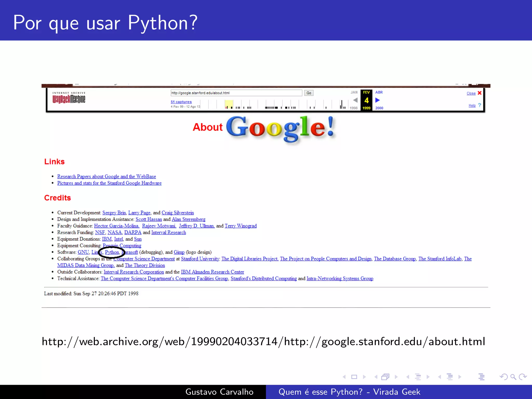This screenshot has width=532, height=399.
Task: Click the section navigation icon
Action: [450, 377]
